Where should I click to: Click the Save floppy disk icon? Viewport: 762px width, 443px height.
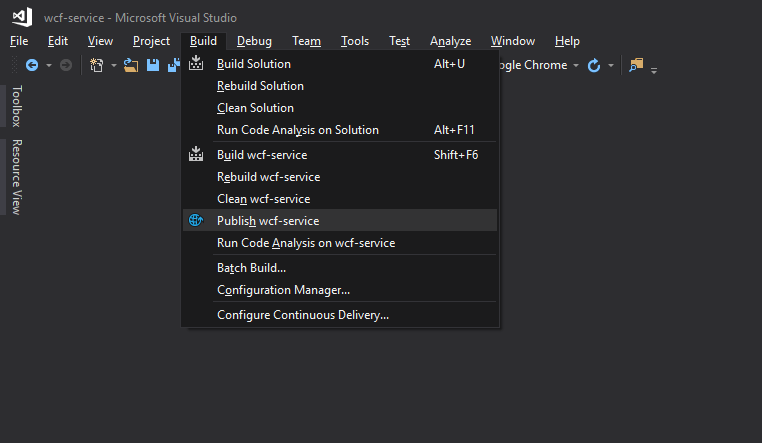[153, 65]
